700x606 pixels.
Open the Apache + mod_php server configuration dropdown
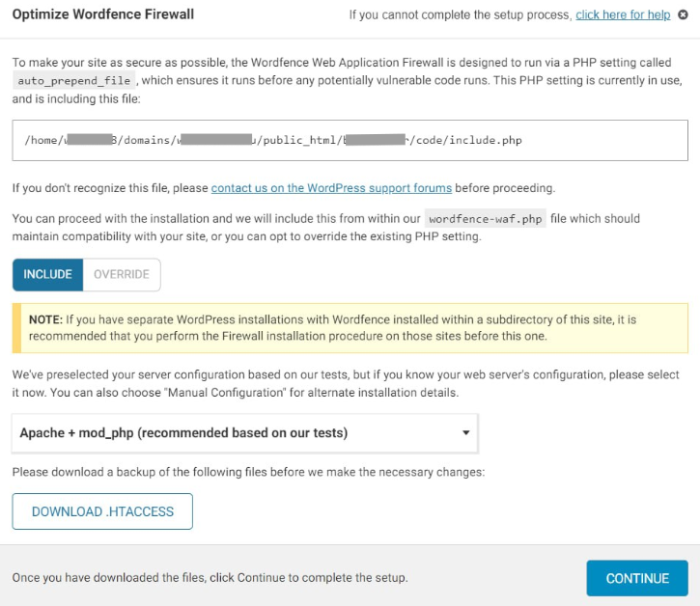pos(244,433)
